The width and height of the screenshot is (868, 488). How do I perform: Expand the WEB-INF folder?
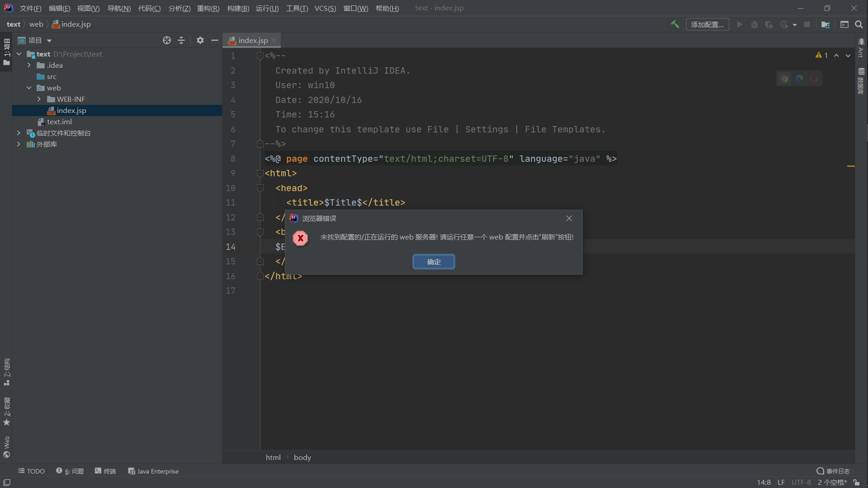[39, 99]
